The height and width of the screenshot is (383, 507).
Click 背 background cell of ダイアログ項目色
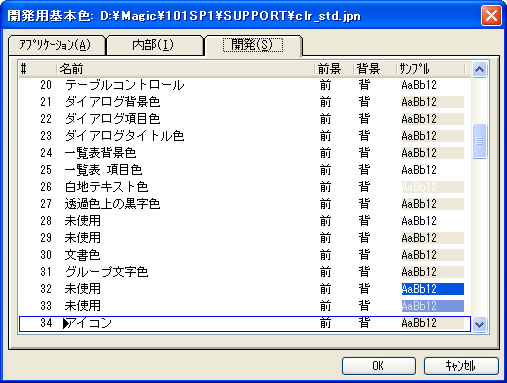365,119
